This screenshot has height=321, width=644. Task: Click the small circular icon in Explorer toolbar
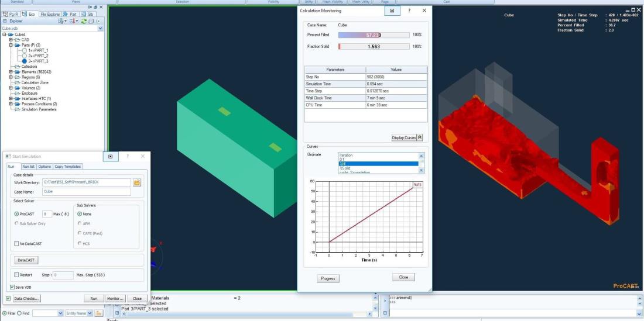click(x=98, y=21)
